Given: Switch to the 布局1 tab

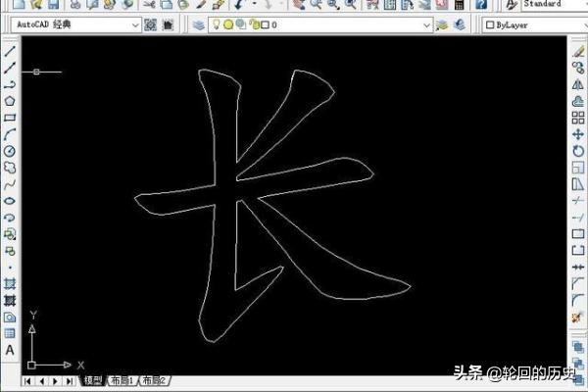Looking at the screenshot, I should pyautogui.click(x=122, y=381).
